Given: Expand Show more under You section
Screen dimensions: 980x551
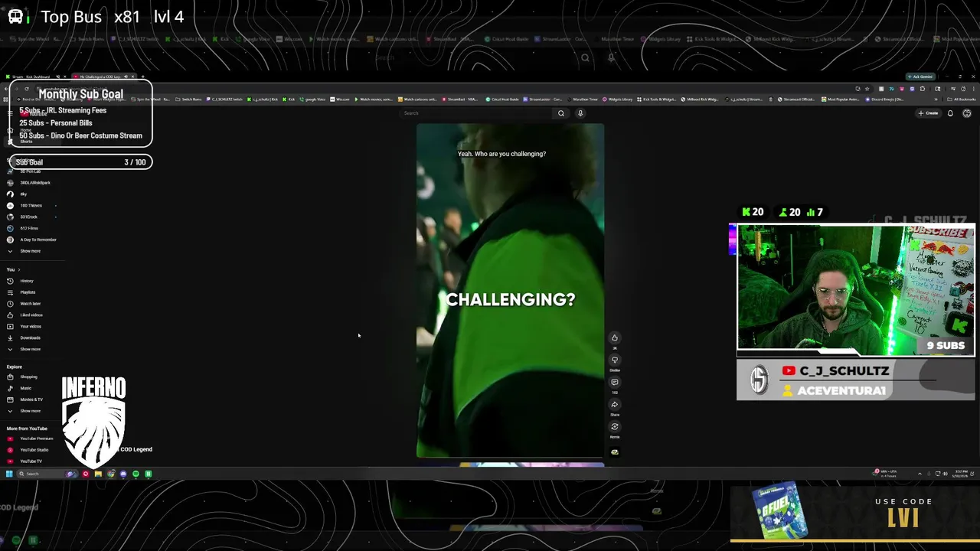Looking at the screenshot, I should pos(31,349).
